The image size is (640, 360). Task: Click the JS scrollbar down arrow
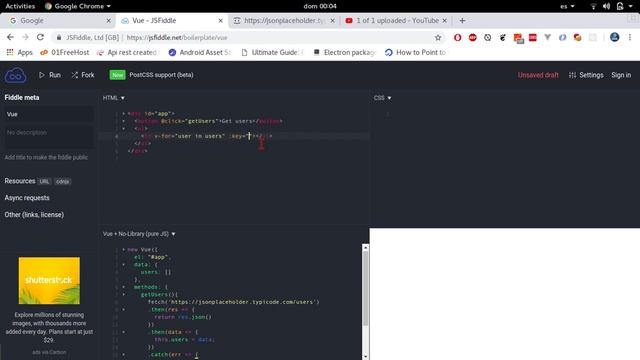365,356
